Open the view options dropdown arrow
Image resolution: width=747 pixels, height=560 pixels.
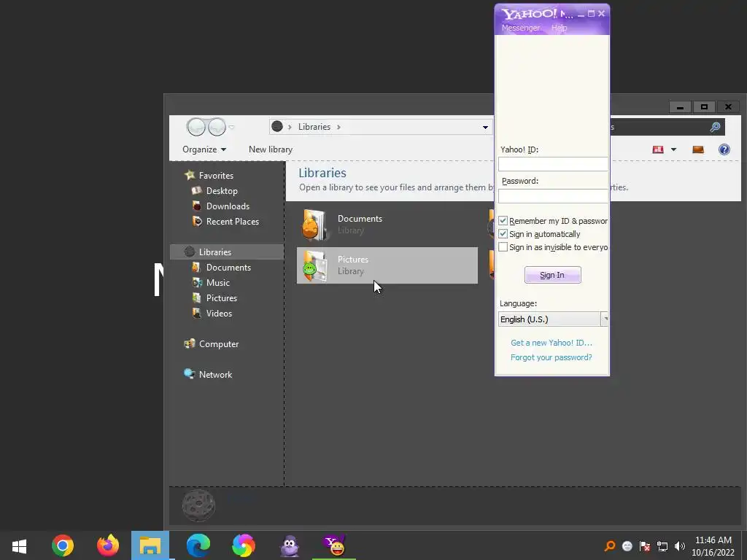[x=673, y=149]
